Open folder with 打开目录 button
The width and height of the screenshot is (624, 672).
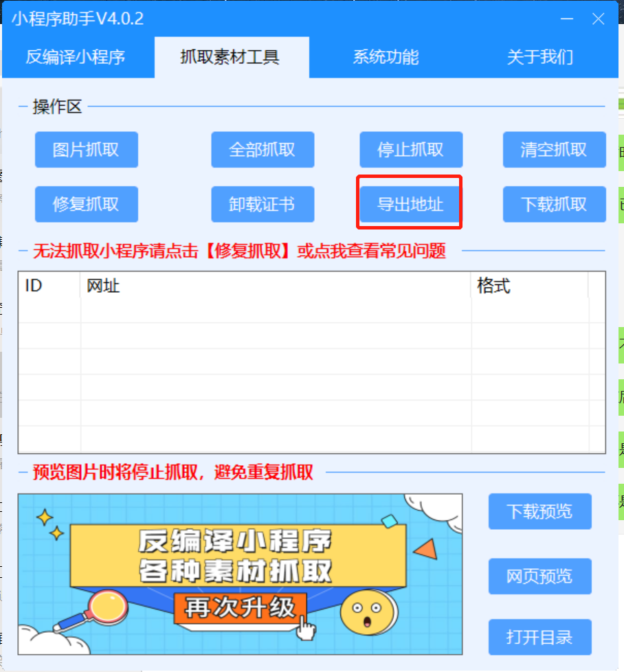pyautogui.click(x=540, y=637)
